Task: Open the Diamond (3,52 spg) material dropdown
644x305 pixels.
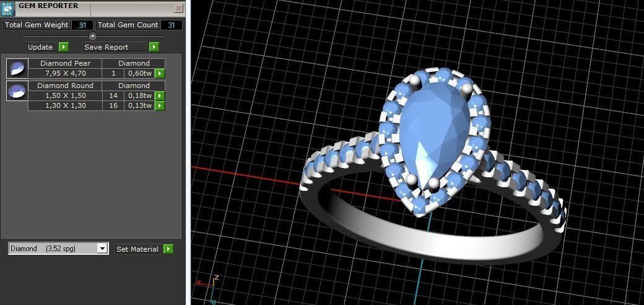Action: pyautogui.click(x=102, y=248)
